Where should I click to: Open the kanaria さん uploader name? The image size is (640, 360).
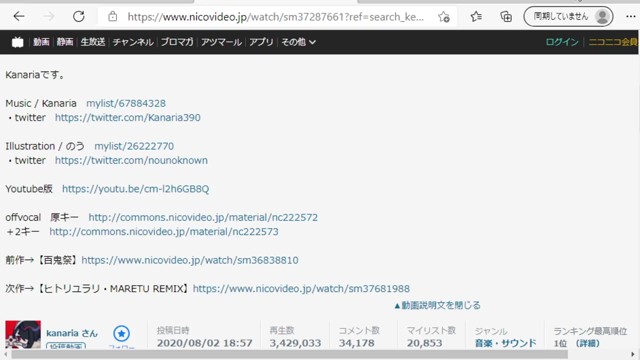[x=72, y=333]
